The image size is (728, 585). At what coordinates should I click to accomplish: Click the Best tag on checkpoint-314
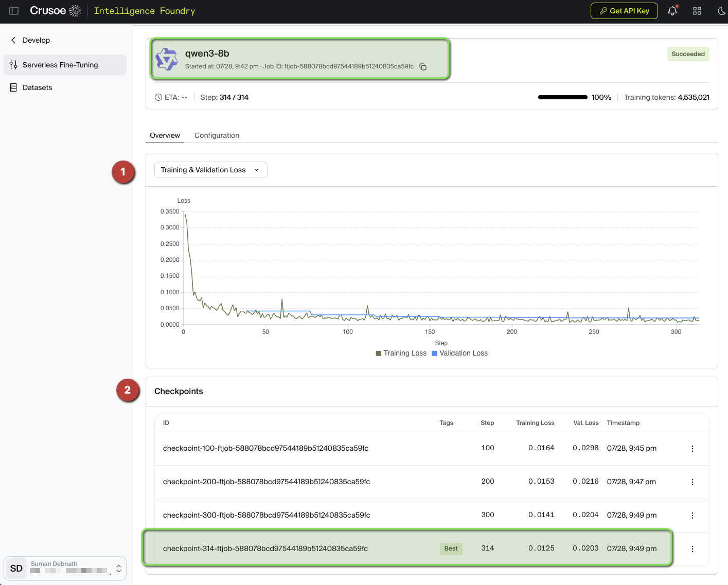coord(451,548)
